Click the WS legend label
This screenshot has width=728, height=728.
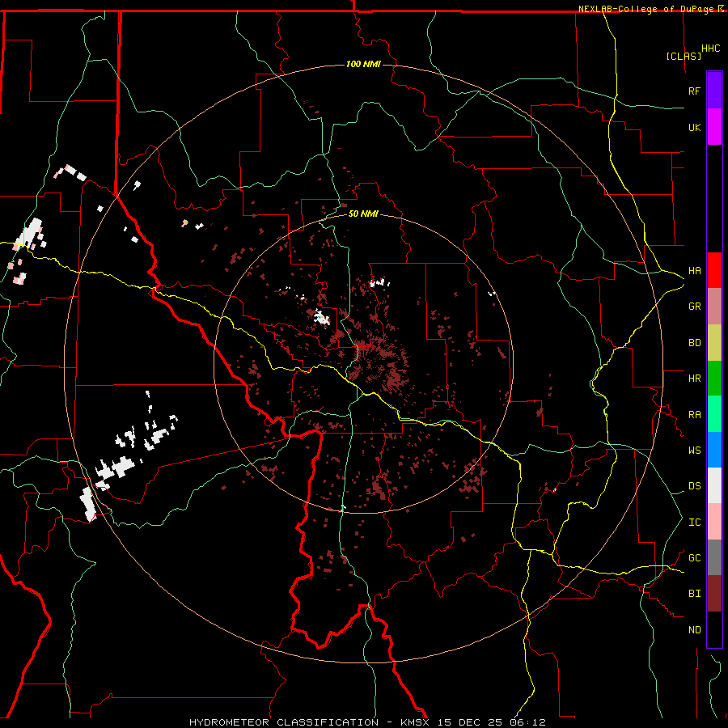(x=694, y=451)
